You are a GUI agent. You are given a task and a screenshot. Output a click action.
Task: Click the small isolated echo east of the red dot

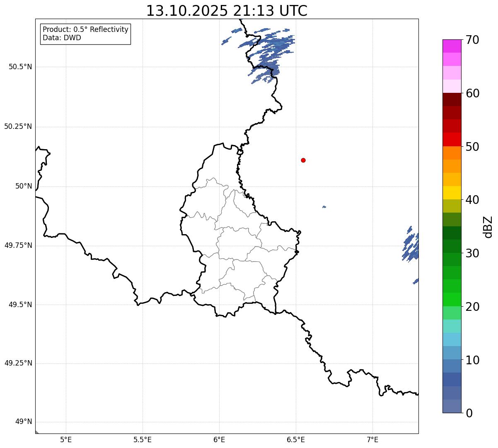[324, 207]
